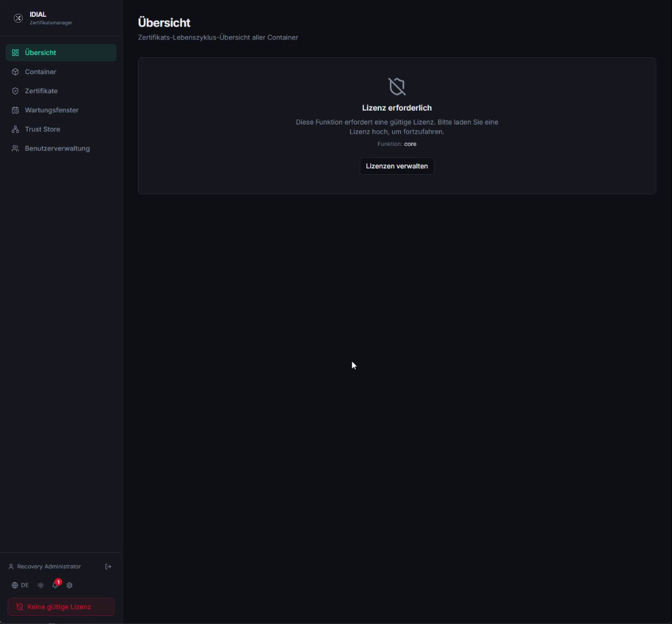Click the IDIAL logo icon

[x=18, y=18]
